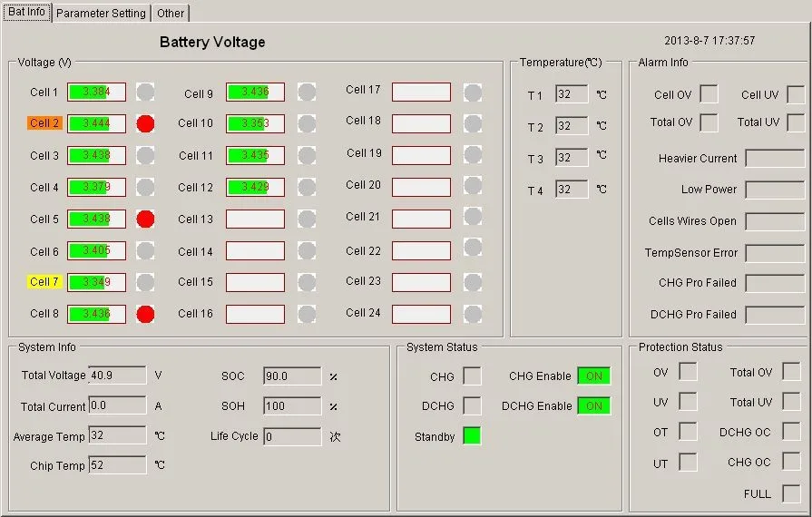Viewport: 812px width, 517px height.
Task: Click the CHG OC protection status box
Action: (792, 461)
